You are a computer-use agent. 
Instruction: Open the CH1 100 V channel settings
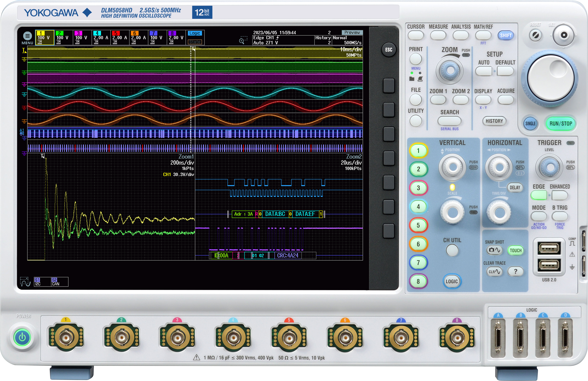point(45,38)
